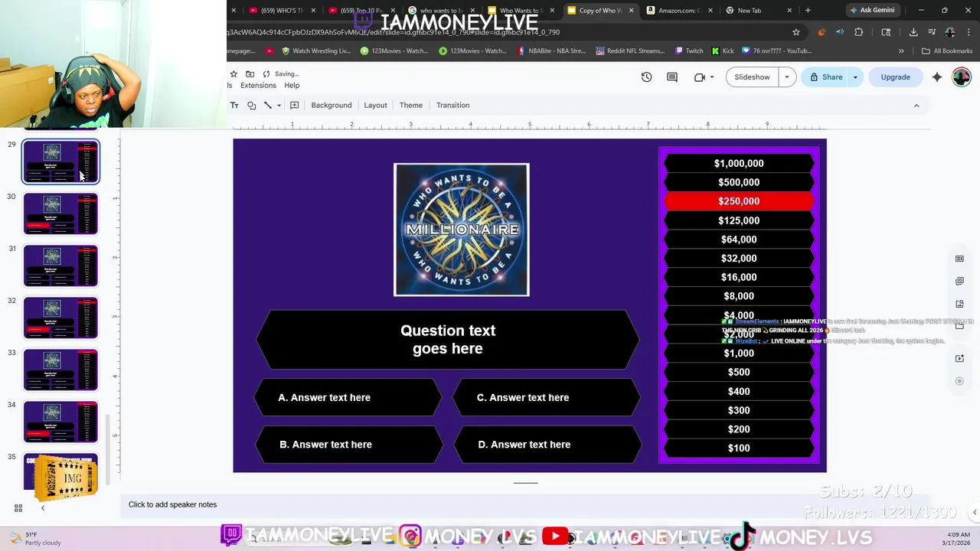Select the shape tool
This screenshot has width=980, height=551.
point(251,105)
